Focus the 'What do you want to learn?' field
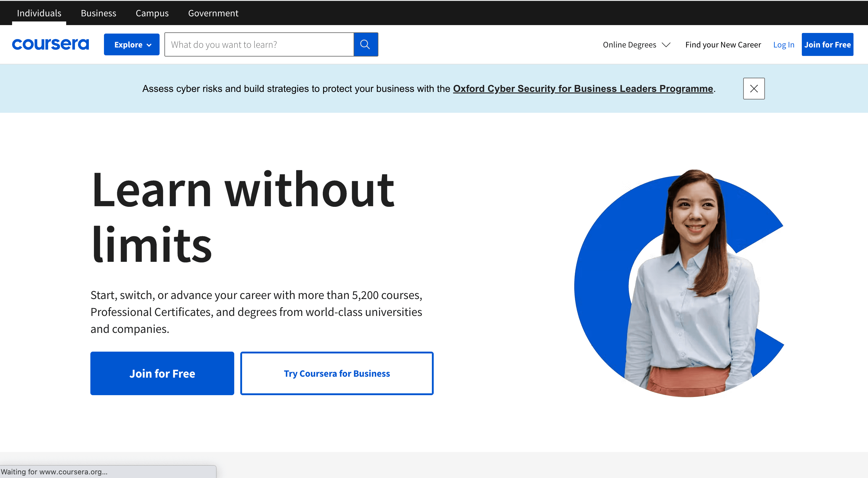 click(259, 44)
